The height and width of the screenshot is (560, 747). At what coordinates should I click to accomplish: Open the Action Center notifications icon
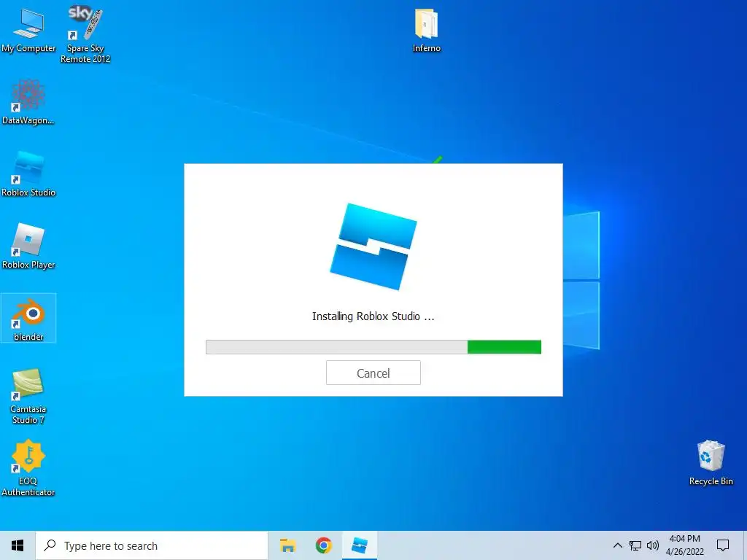[x=723, y=545]
